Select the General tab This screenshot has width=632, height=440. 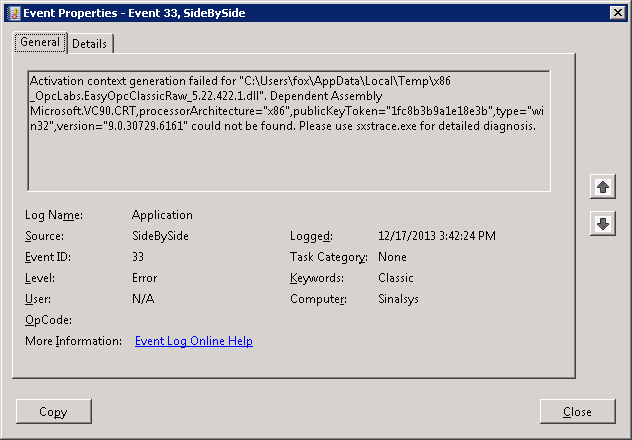tap(40, 43)
